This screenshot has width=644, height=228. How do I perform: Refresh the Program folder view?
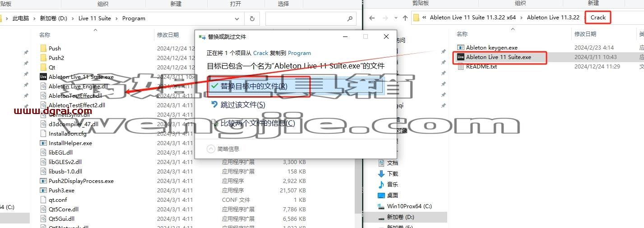[x=252, y=18]
